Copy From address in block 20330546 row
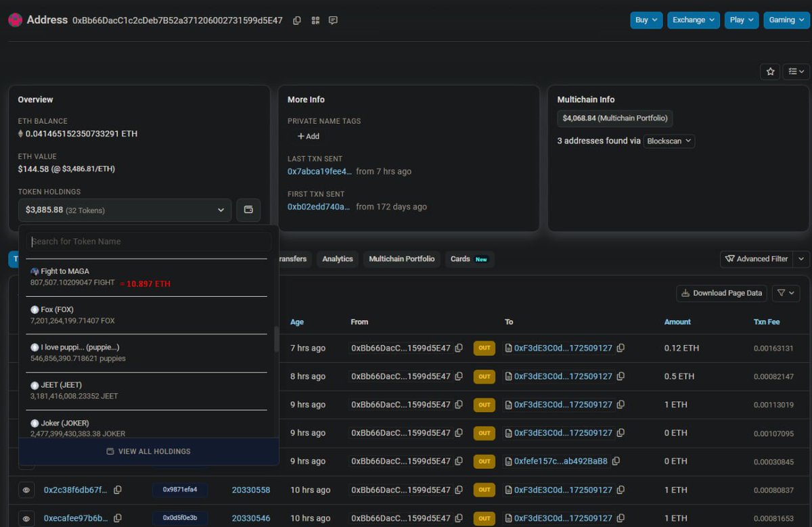The width and height of the screenshot is (812, 527). click(x=459, y=519)
